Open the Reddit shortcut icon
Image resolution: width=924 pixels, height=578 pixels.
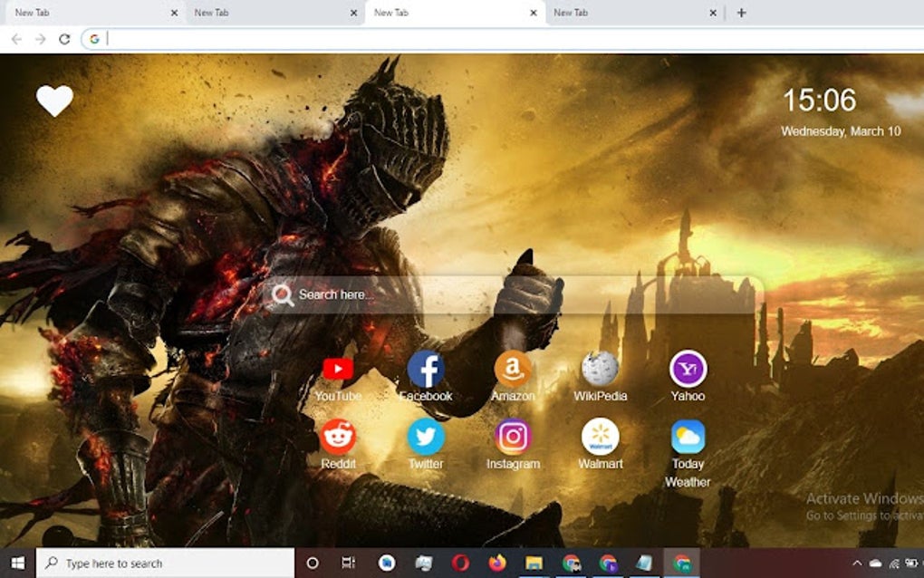tap(338, 437)
